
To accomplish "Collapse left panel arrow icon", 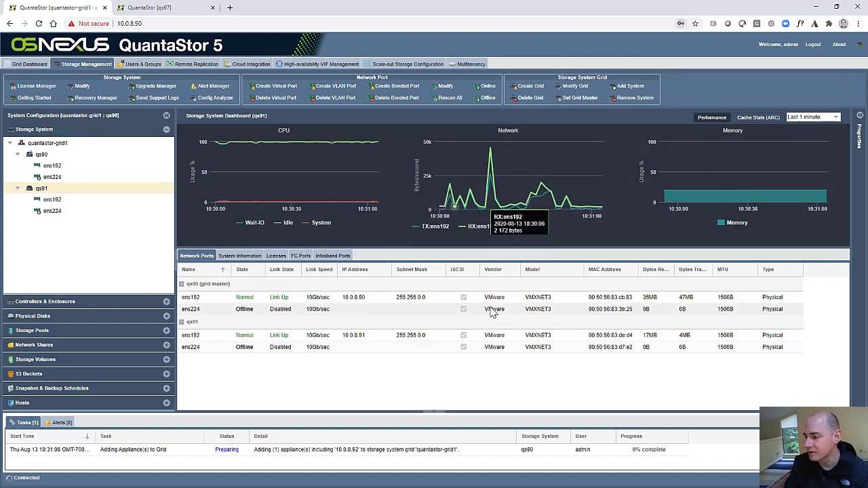I will [166, 115].
